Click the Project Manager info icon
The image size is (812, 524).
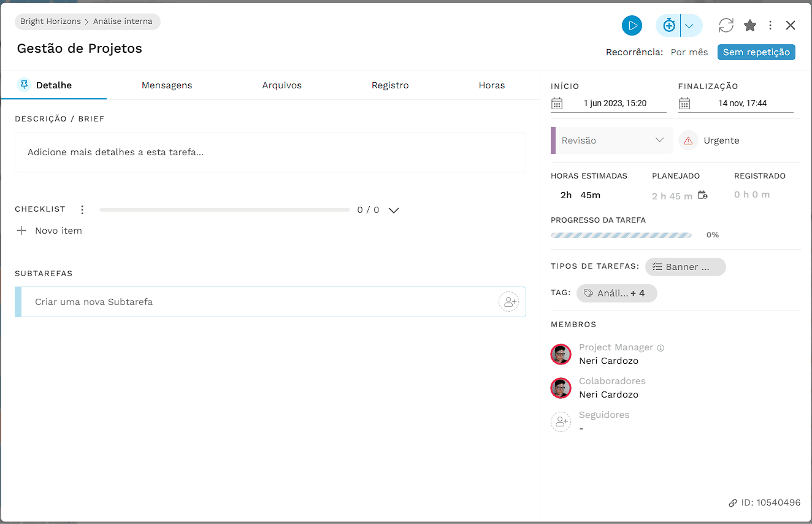[661, 348]
